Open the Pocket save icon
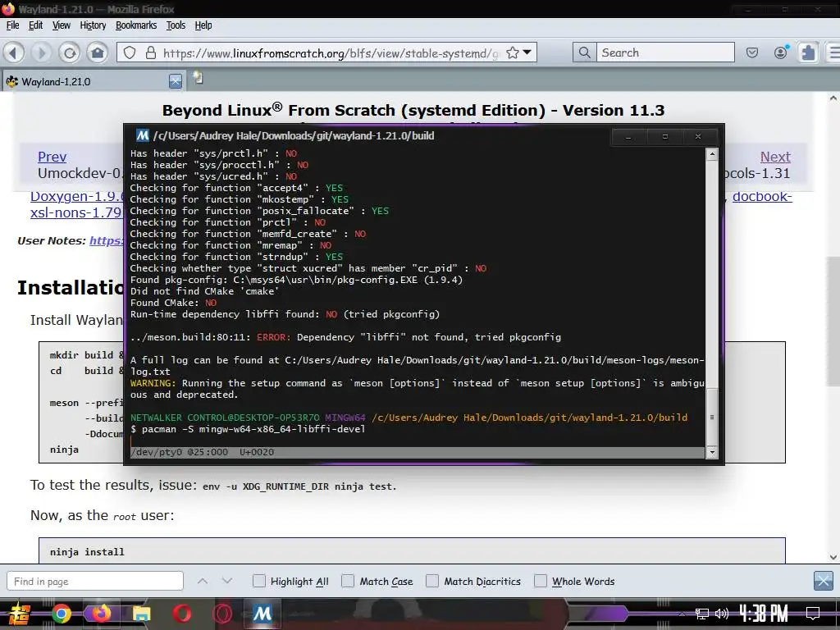 click(752, 52)
